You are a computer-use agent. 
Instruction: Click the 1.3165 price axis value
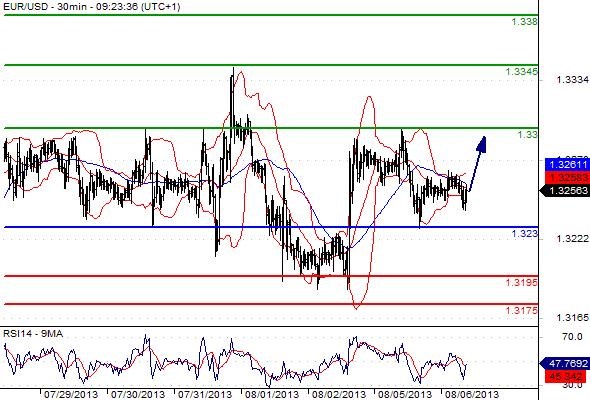[572, 318]
